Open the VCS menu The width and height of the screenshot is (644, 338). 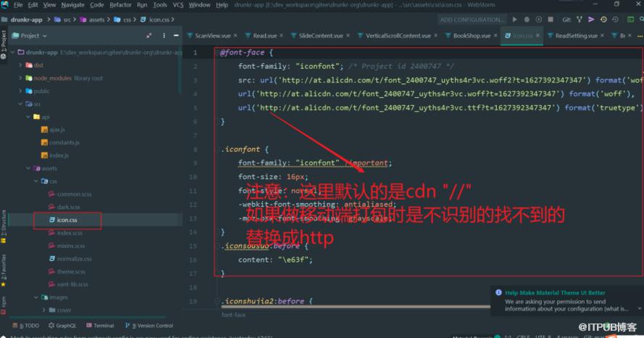click(177, 5)
